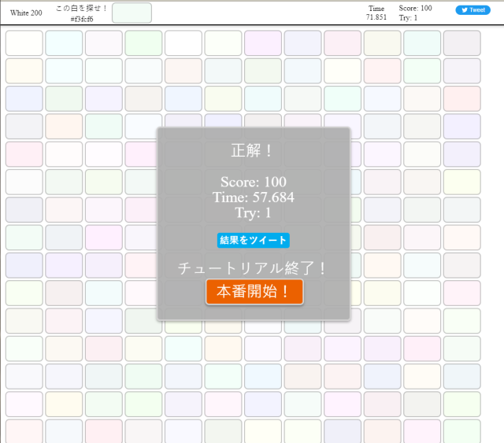Select the top-left swatch of the color grid
The image size is (504, 443).
(x=24, y=43)
